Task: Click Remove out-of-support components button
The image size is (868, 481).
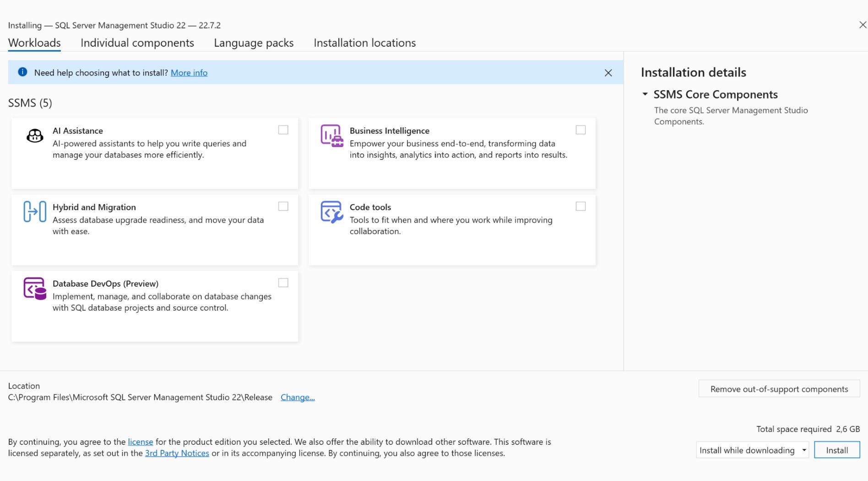Action: [779, 389]
